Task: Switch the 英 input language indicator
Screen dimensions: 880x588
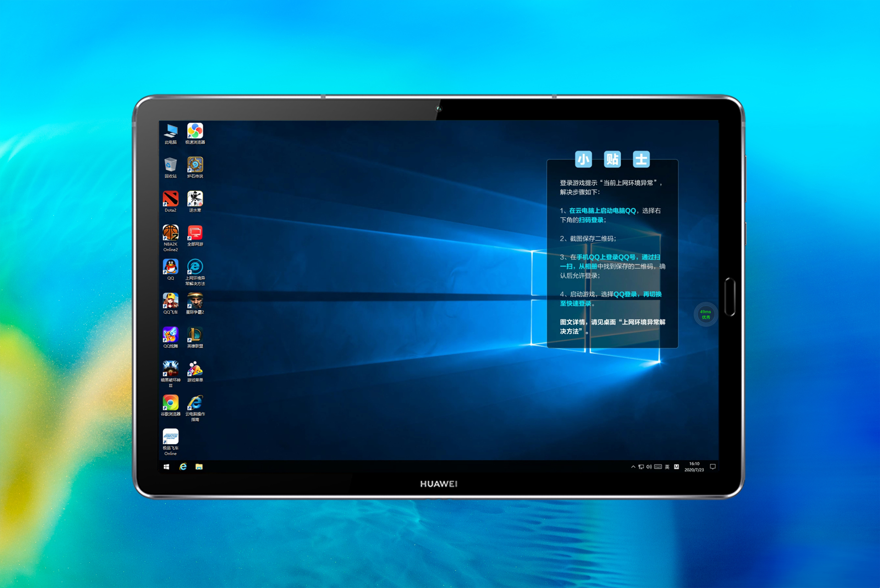Action: (667, 467)
